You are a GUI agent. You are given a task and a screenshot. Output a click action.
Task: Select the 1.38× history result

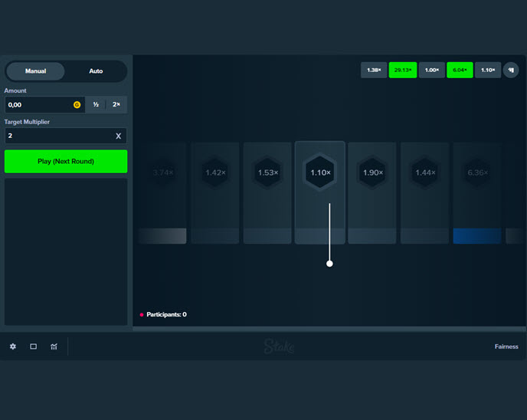[x=374, y=70]
